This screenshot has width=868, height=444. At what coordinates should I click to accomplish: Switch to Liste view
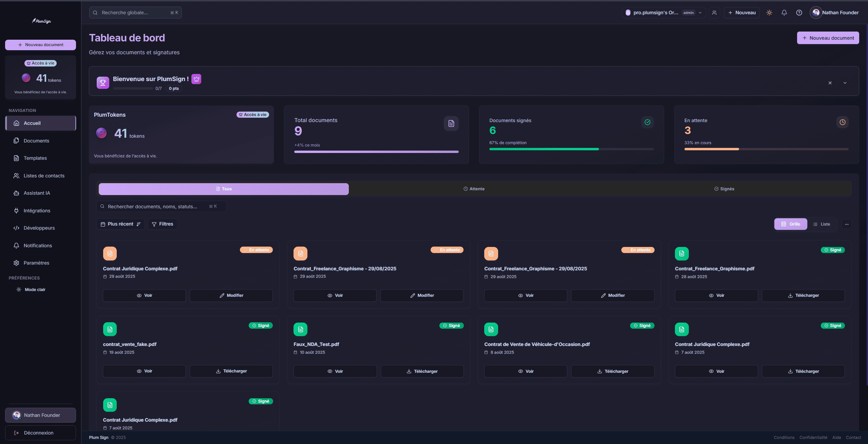822,224
